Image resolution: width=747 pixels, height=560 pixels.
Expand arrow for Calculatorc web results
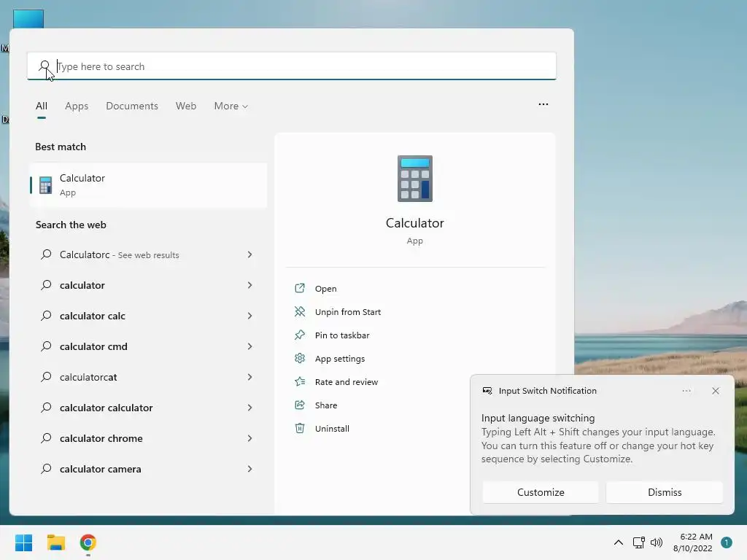(x=249, y=254)
